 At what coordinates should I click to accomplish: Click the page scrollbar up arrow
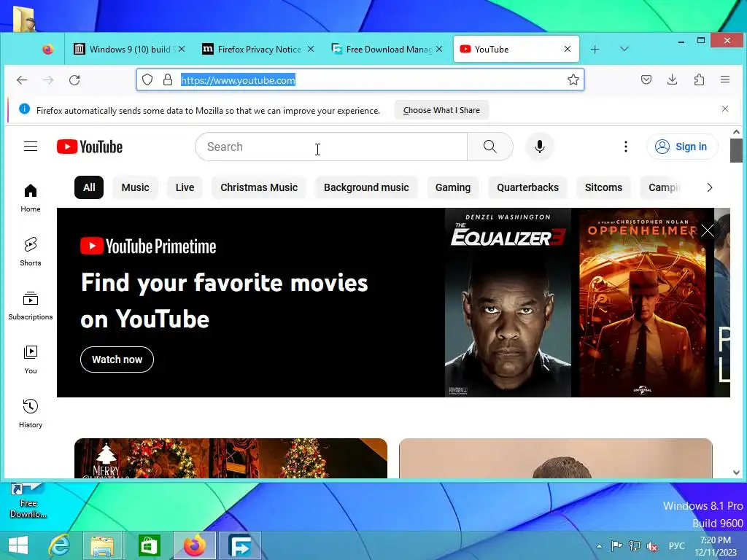736,132
